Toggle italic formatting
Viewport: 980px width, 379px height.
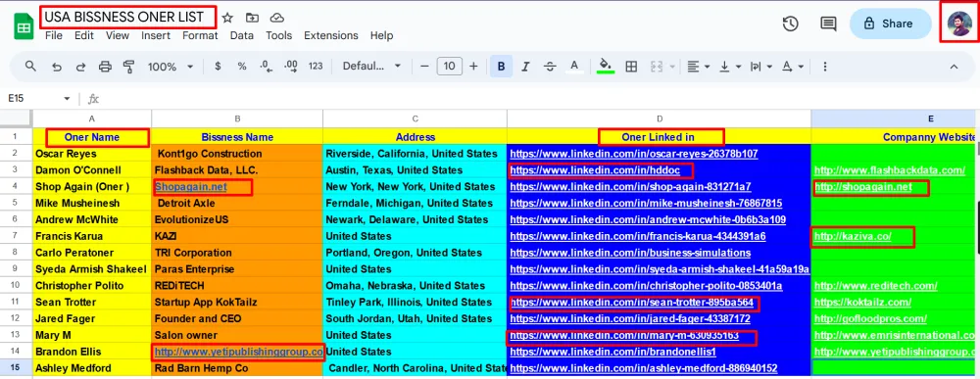pyautogui.click(x=525, y=67)
